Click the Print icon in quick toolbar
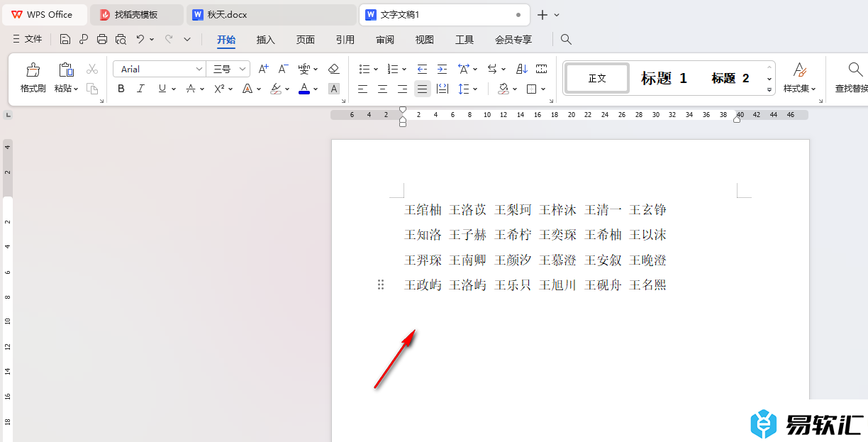 (102, 39)
